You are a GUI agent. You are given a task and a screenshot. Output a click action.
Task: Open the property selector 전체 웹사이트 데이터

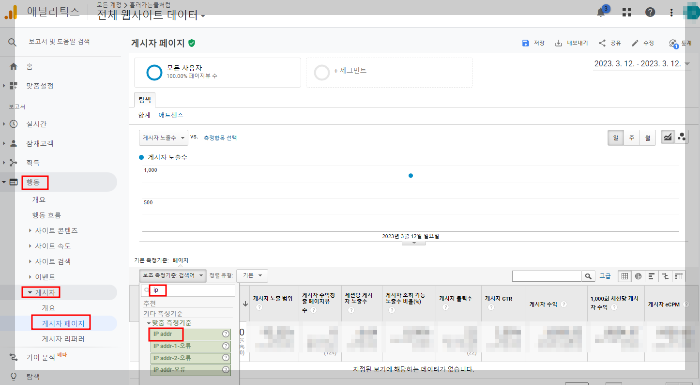[151, 15]
